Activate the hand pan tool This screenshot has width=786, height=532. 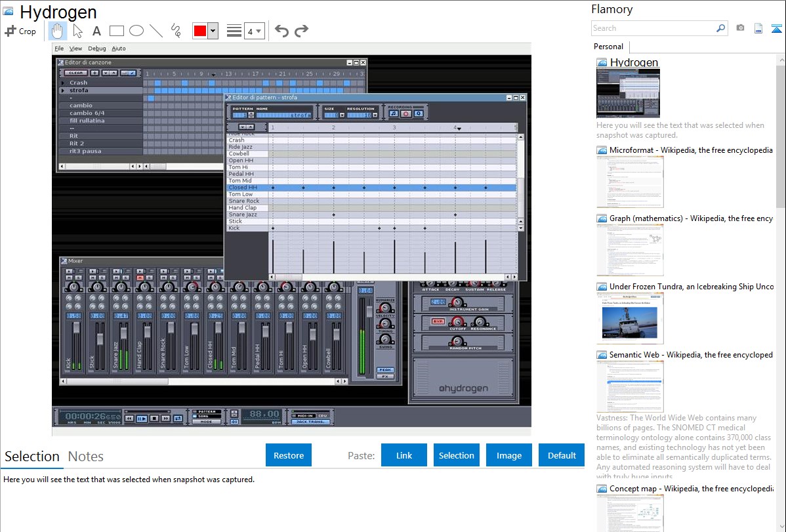coord(57,31)
